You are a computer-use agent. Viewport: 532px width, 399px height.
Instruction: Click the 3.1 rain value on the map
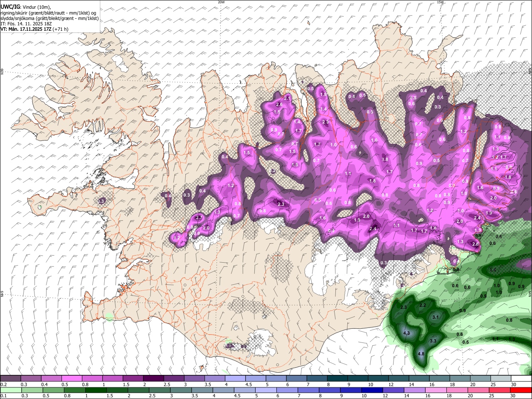(x=436, y=317)
